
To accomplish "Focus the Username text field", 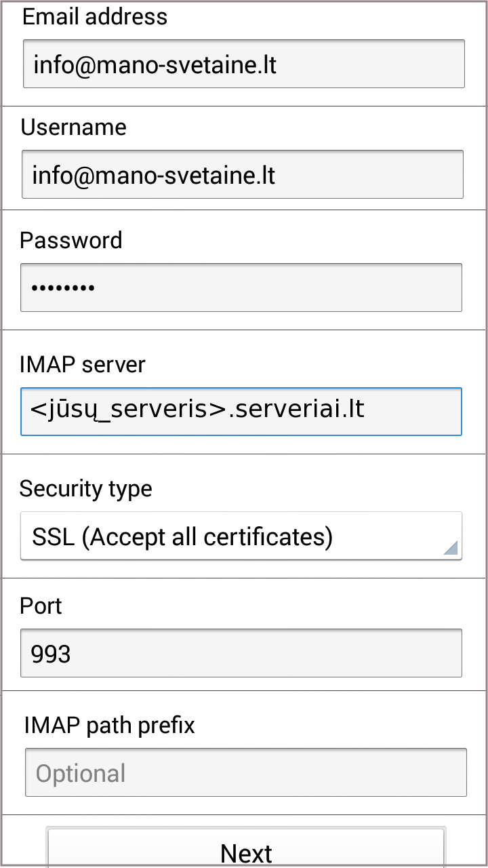I will pyautogui.click(x=243, y=175).
